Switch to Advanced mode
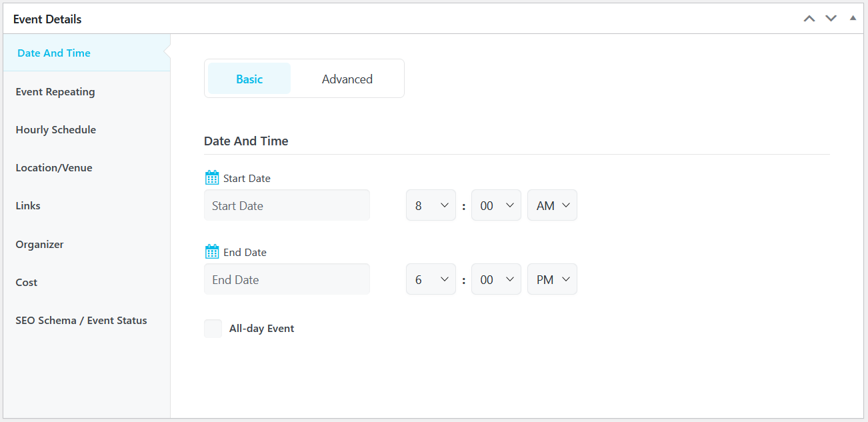Screen dimensions: 868x422 pyautogui.click(x=347, y=79)
